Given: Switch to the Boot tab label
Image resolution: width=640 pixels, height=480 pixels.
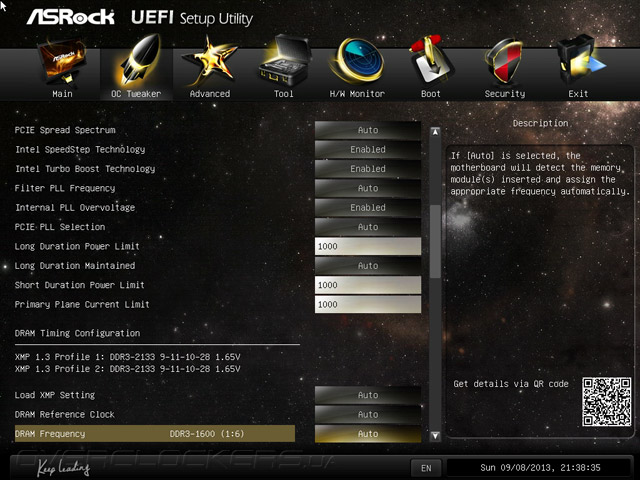Looking at the screenshot, I should [431, 94].
